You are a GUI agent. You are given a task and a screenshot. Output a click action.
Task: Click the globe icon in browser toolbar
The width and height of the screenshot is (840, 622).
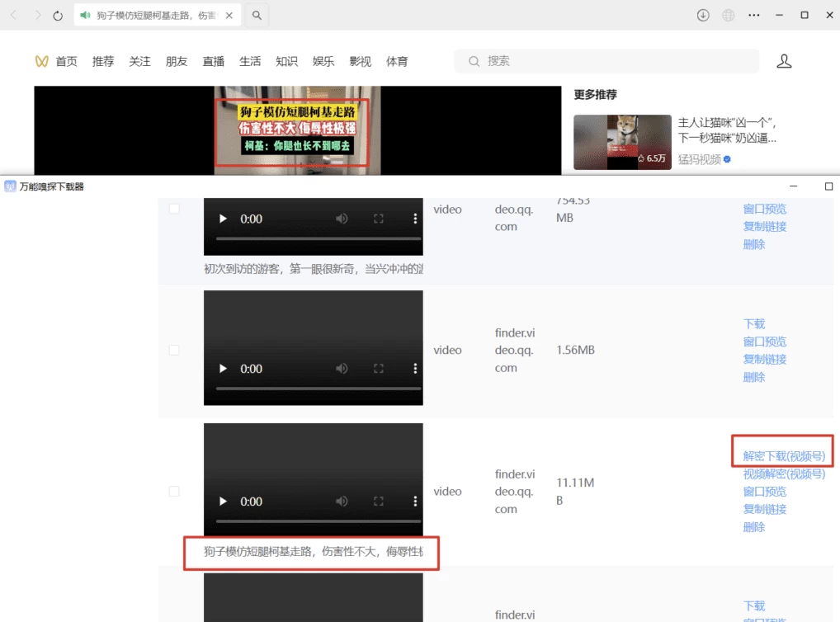pos(728,15)
